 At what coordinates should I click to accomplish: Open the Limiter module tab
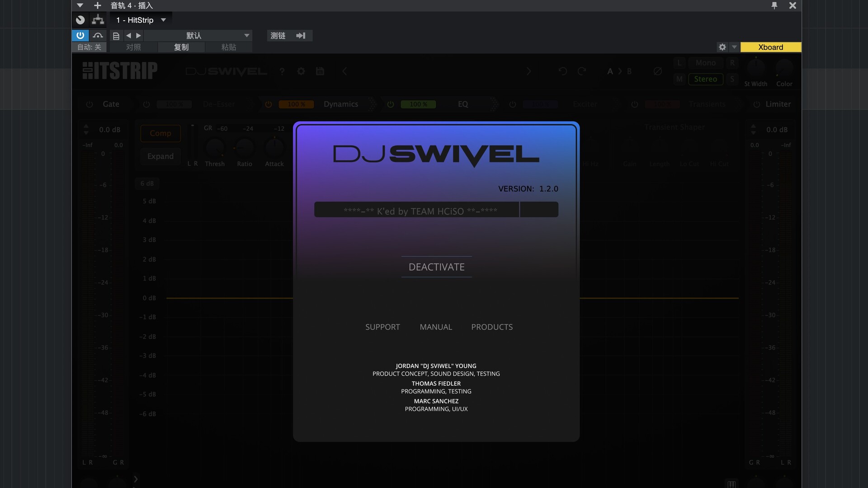point(778,104)
